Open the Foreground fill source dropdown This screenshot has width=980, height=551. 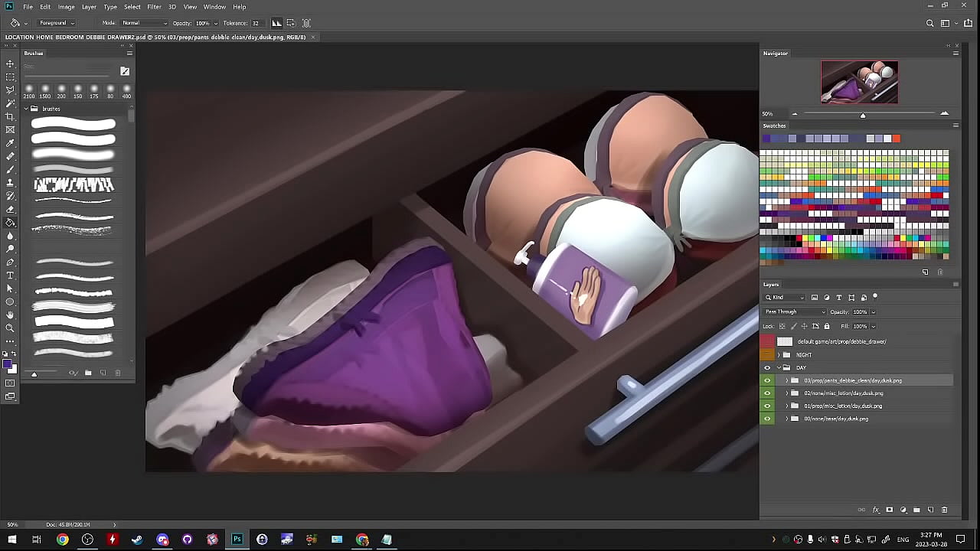pyautogui.click(x=57, y=23)
